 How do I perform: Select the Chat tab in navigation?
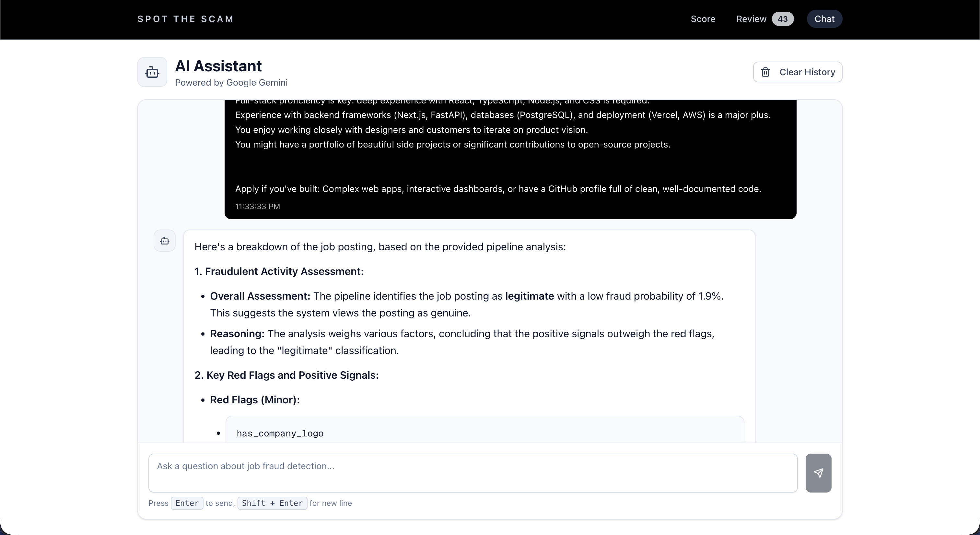824,19
